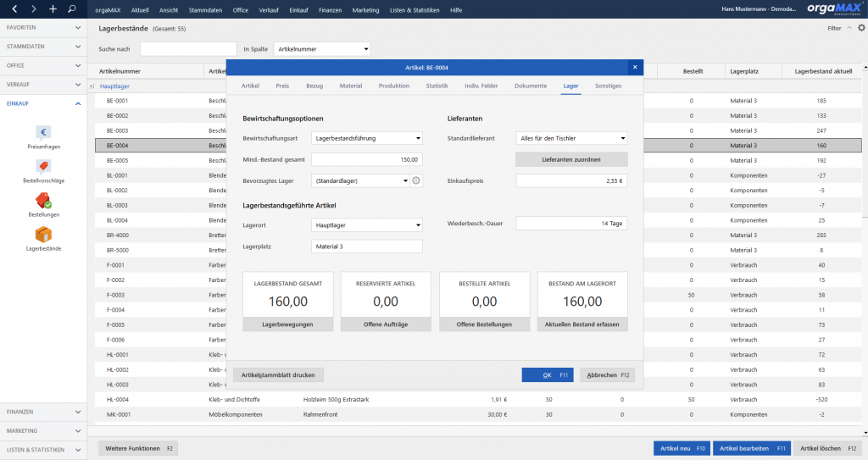Screen dimensions: 868x460
Task: Open the In Spalte Artikelnummer dropdown
Action: 322,49
